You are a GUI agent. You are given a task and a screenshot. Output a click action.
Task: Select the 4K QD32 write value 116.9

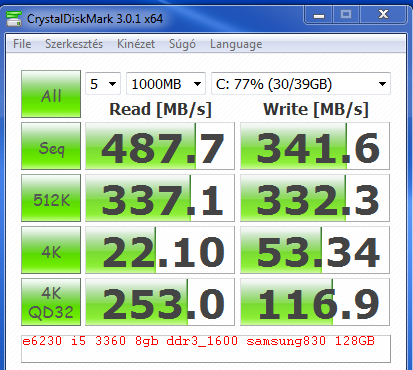pyautogui.click(x=315, y=302)
